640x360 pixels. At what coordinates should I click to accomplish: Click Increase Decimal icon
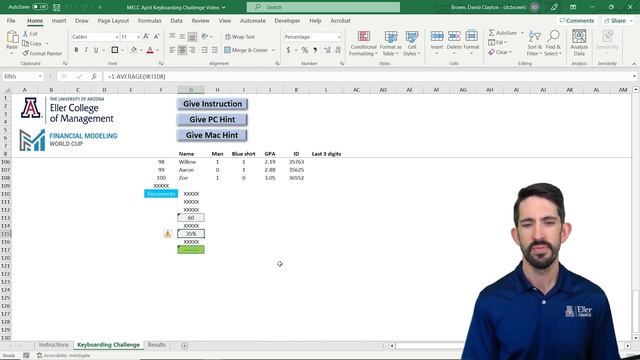(x=327, y=50)
